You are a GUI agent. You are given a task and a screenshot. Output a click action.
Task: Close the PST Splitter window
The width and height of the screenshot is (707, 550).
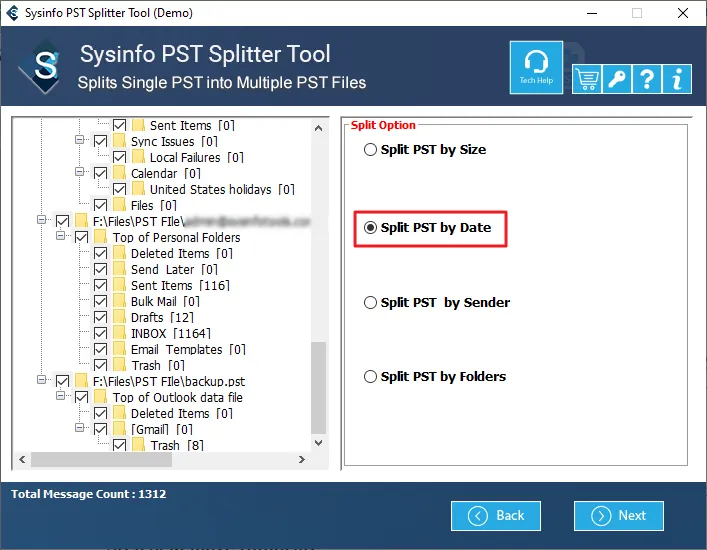[x=683, y=13]
